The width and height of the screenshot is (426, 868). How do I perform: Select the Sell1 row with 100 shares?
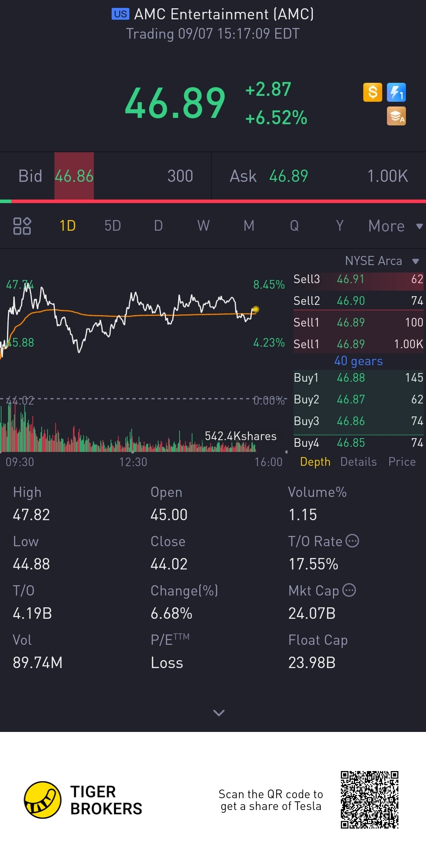(x=358, y=322)
